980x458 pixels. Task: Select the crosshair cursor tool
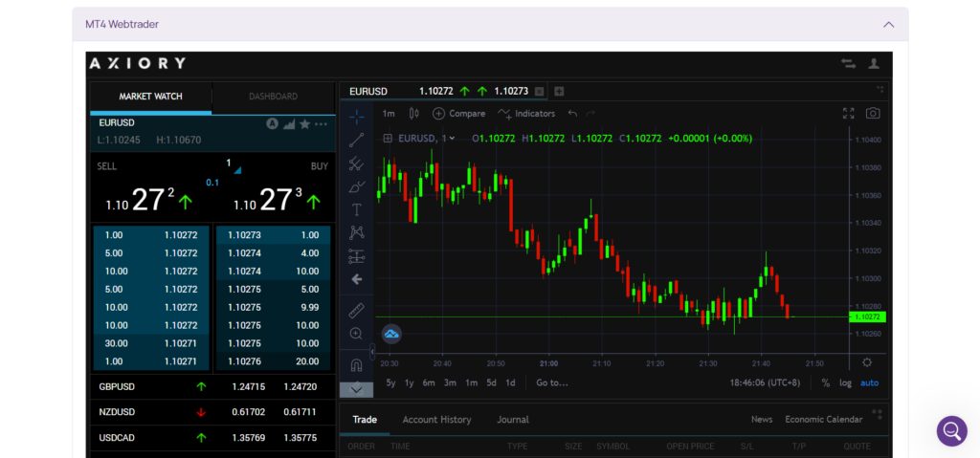[x=357, y=117]
